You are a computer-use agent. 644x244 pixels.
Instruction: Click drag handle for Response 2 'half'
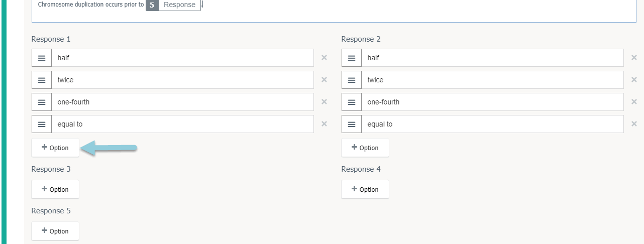point(352,58)
